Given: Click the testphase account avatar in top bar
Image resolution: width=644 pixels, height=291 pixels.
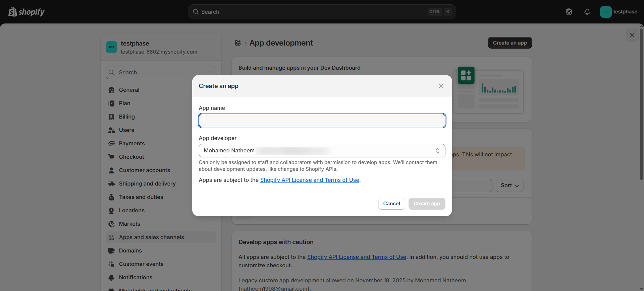Looking at the screenshot, I should 605,12.
